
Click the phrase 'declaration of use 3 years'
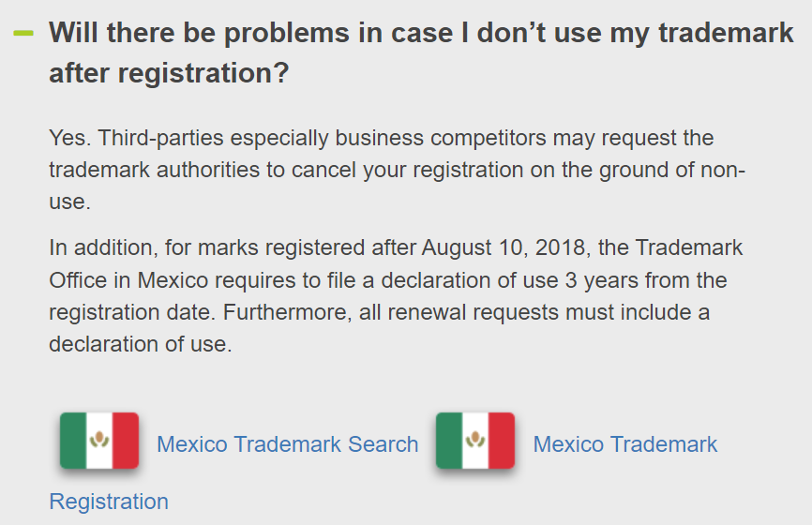coord(508,280)
